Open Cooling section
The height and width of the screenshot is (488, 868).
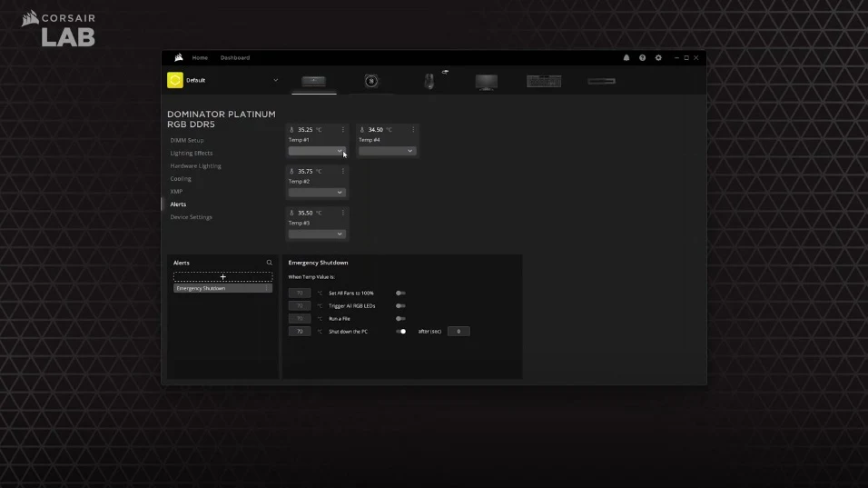pos(181,178)
